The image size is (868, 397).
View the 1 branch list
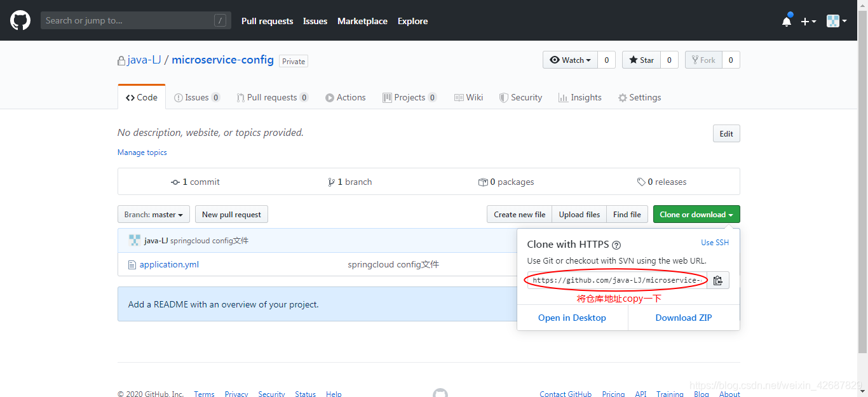click(350, 182)
